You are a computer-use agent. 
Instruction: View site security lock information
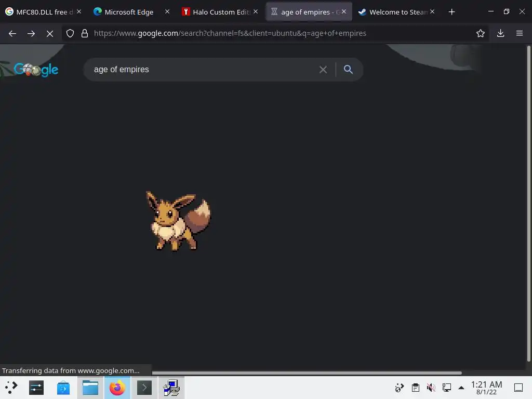point(85,33)
